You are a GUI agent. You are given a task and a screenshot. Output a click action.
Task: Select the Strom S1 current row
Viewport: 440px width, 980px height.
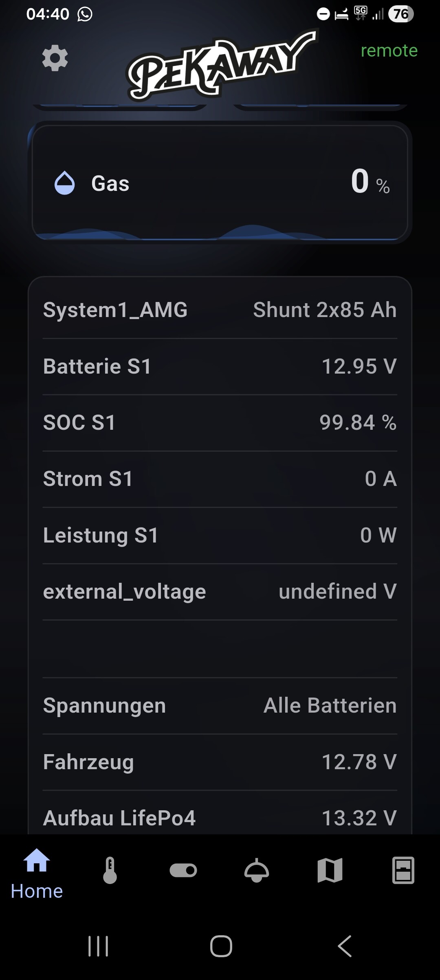tap(220, 479)
